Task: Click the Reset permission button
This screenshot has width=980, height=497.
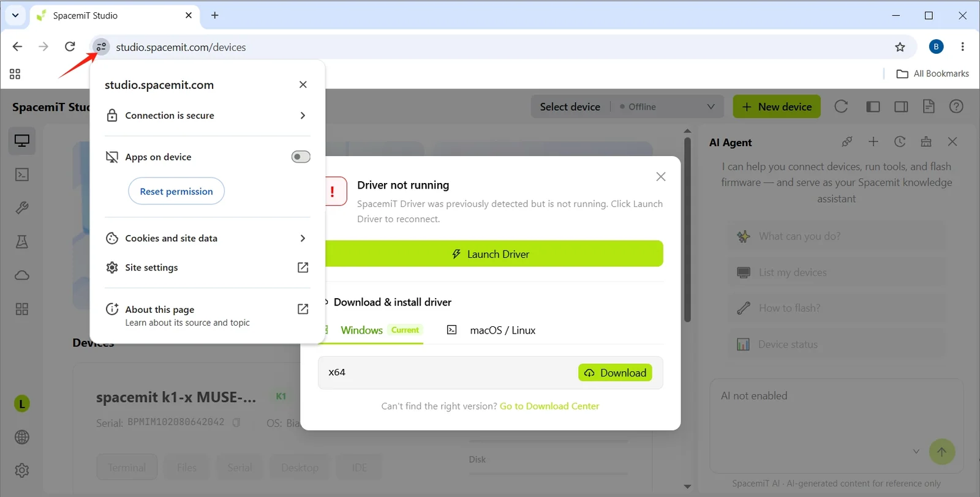Action: click(x=176, y=192)
